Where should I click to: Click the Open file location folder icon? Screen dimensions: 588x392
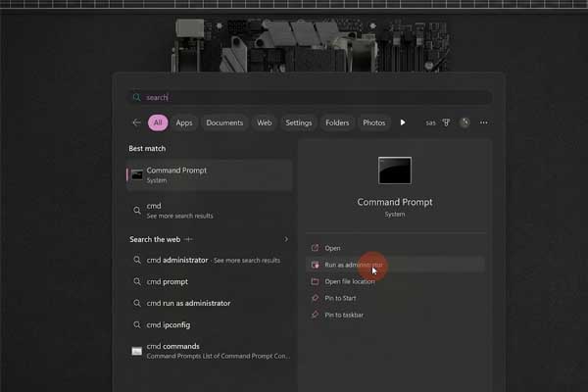tap(315, 281)
